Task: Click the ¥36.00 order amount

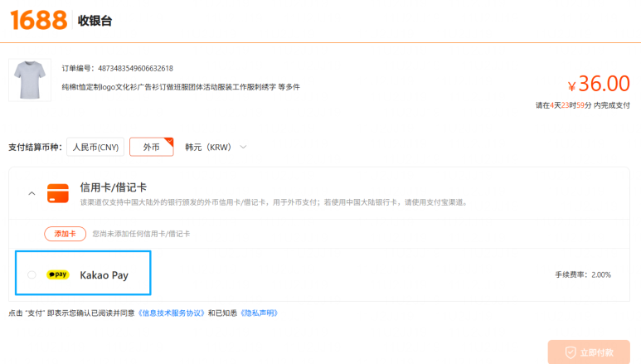Action: click(599, 84)
